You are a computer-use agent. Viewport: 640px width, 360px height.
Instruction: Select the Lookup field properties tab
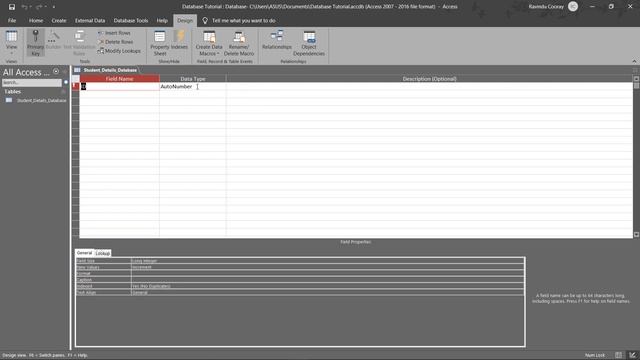[102, 253]
